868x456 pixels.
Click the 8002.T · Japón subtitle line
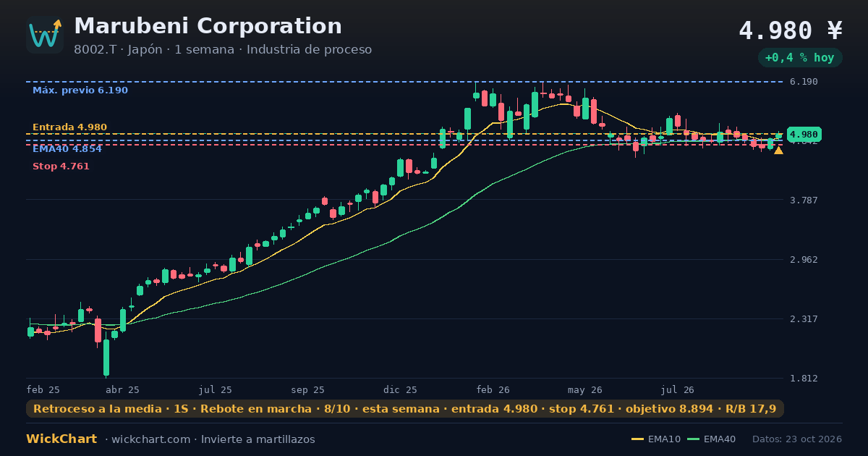click(223, 50)
